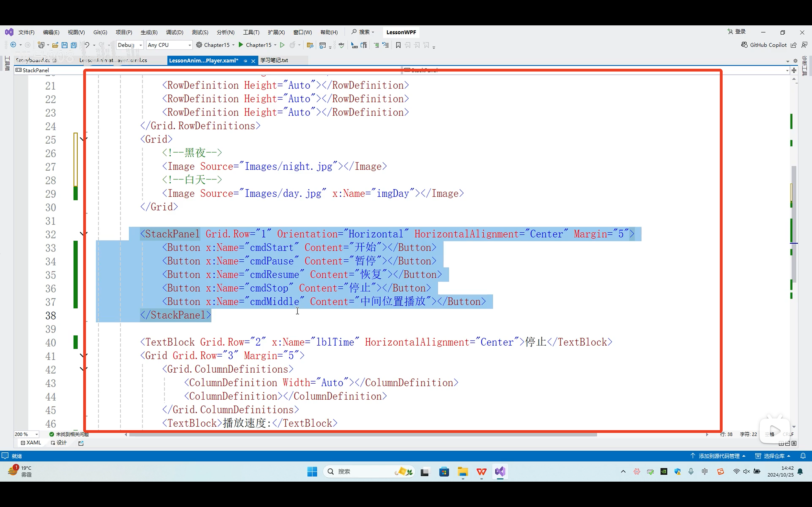812x507 pixels.
Task: Comment out the selected lines icon
Action: tap(376, 45)
